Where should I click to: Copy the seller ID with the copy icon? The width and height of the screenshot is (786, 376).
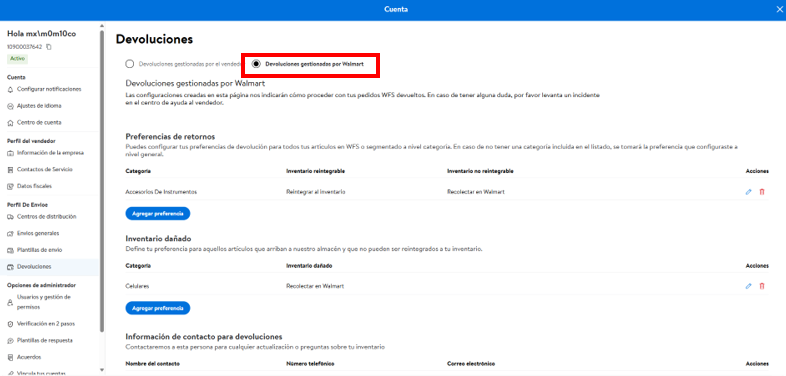point(49,47)
